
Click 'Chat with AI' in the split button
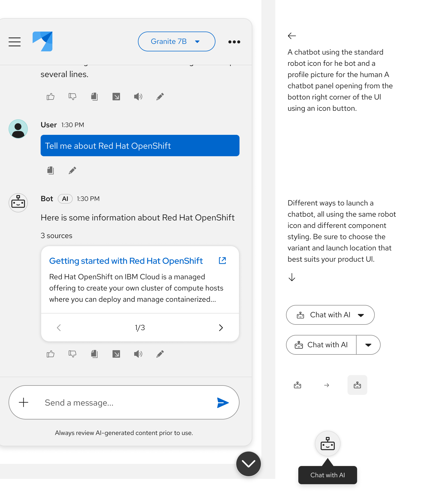click(321, 345)
